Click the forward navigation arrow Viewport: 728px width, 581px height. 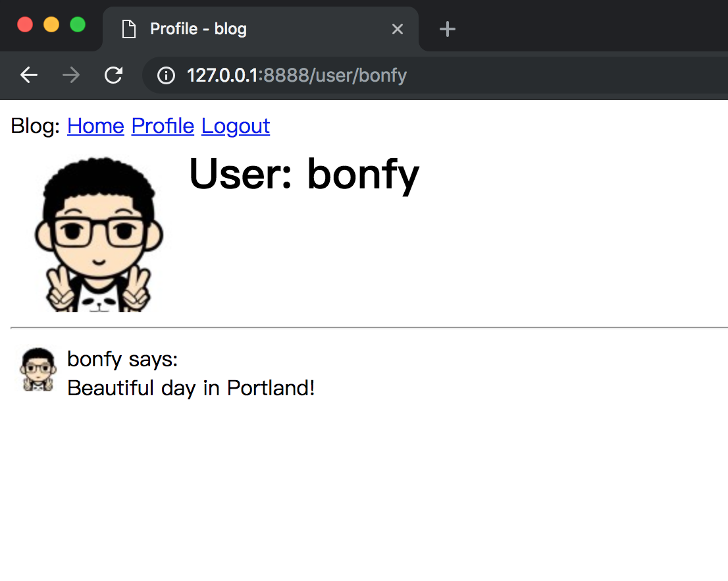click(71, 76)
